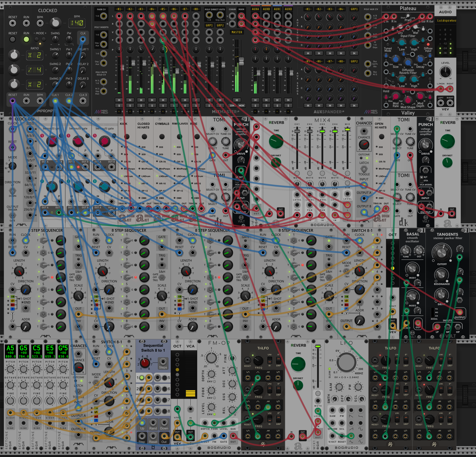
Task: Click the CLK master output jack on Clocked
Action: [x=83, y=39]
